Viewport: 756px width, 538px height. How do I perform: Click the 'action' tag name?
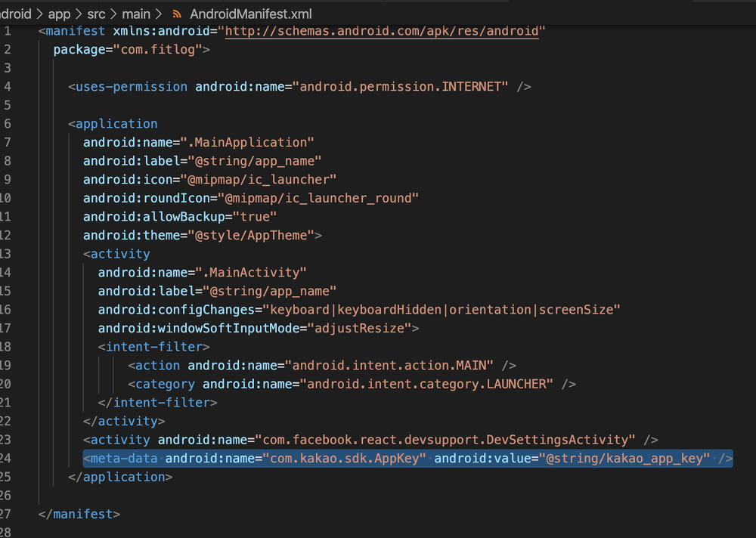(x=158, y=366)
